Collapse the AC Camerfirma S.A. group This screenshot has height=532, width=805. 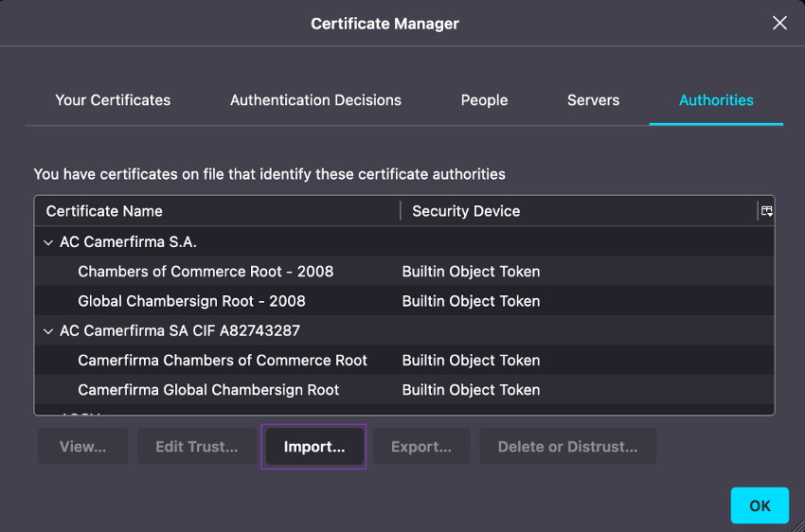pyautogui.click(x=48, y=242)
